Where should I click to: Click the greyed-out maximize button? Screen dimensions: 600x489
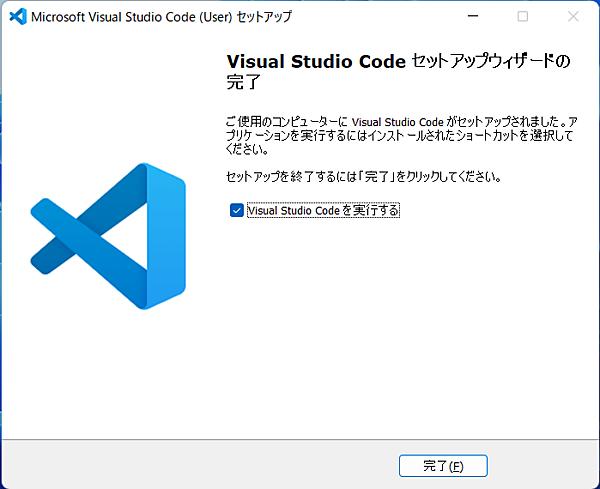(523, 17)
